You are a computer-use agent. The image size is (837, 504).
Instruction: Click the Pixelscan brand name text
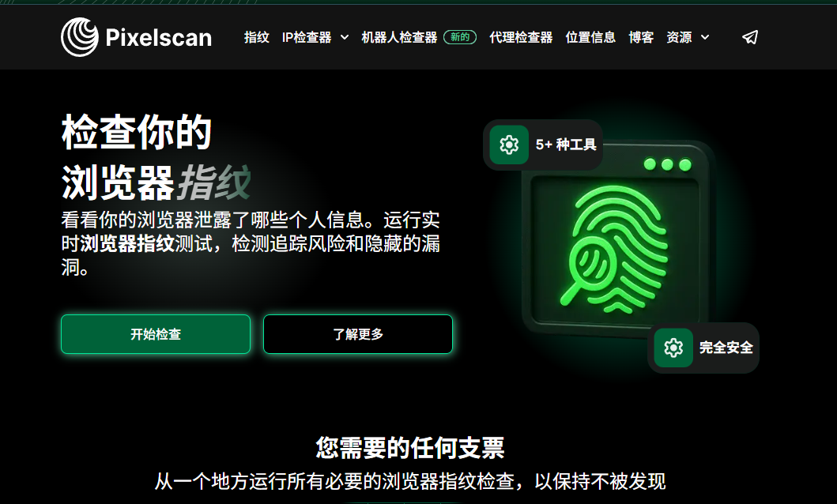click(x=159, y=38)
